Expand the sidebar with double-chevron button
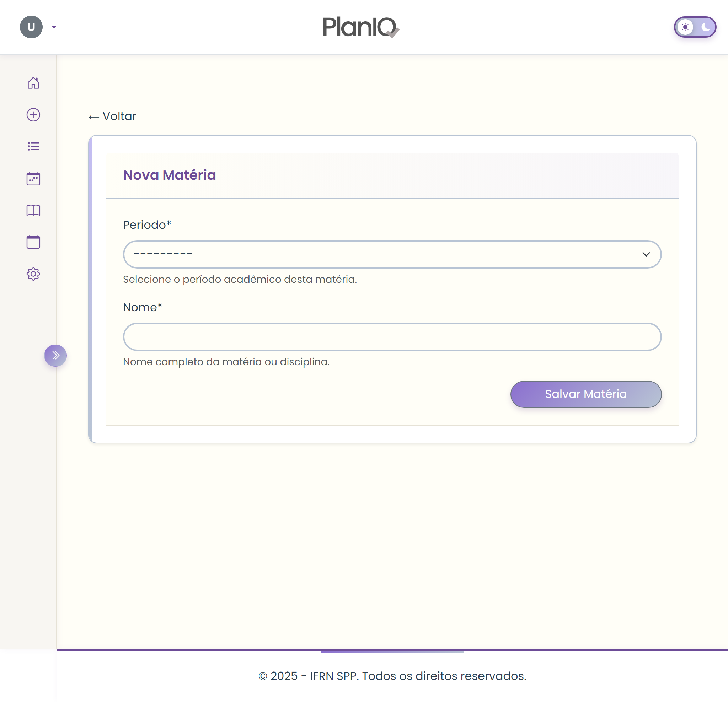This screenshot has height=702, width=728. tap(55, 356)
